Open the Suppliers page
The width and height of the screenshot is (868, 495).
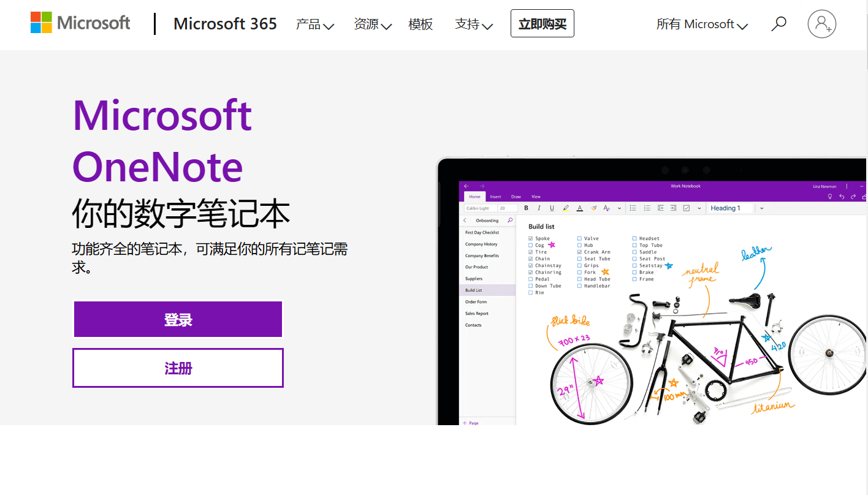coord(474,279)
